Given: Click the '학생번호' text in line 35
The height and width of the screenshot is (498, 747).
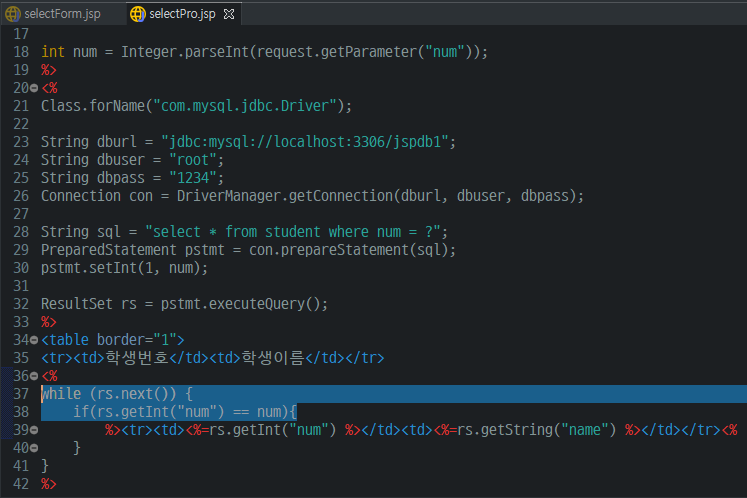Looking at the screenshot, I should 137,358.
